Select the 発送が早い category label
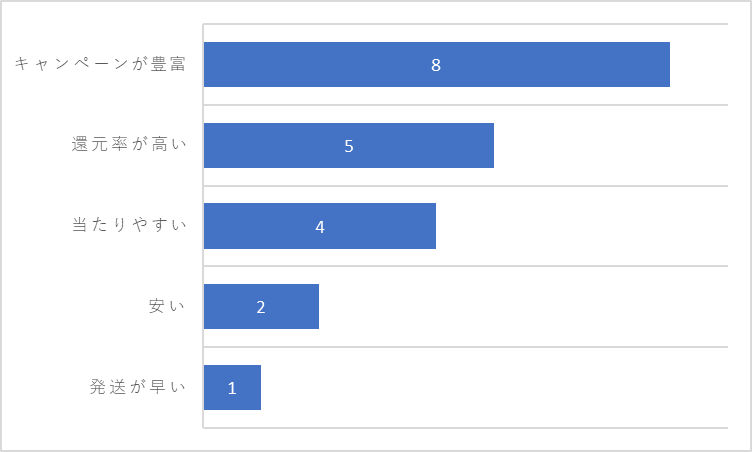The image size is (752, 452). 138,386
